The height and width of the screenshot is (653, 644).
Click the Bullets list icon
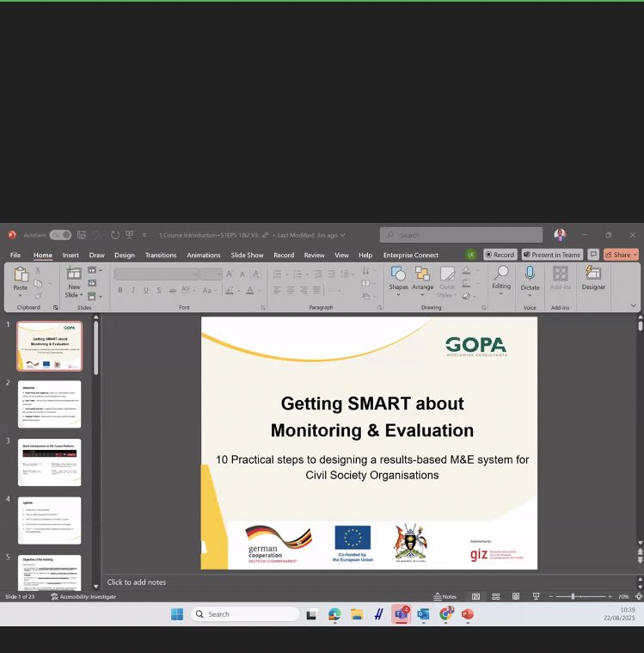click(277, 274)
